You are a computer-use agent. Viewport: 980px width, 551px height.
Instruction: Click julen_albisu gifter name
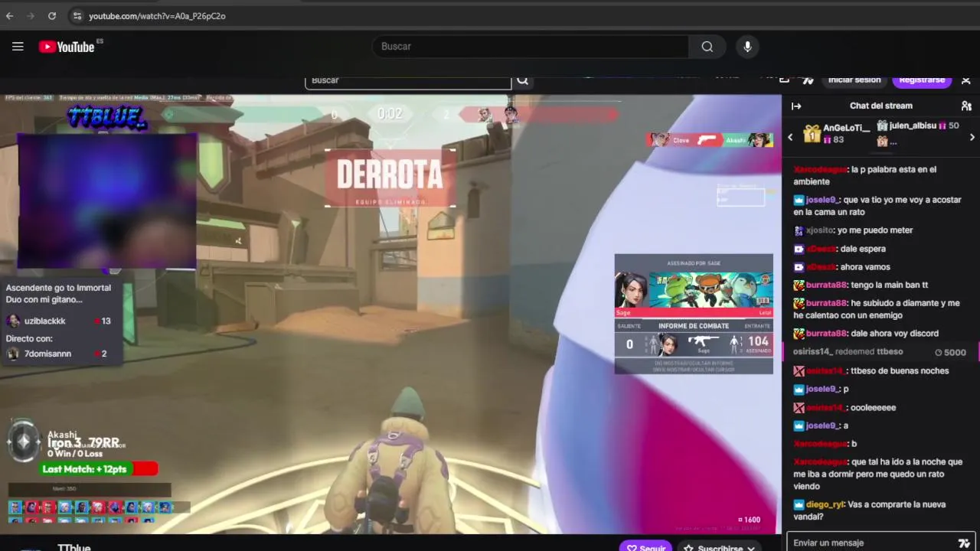(x=913, y=126)
